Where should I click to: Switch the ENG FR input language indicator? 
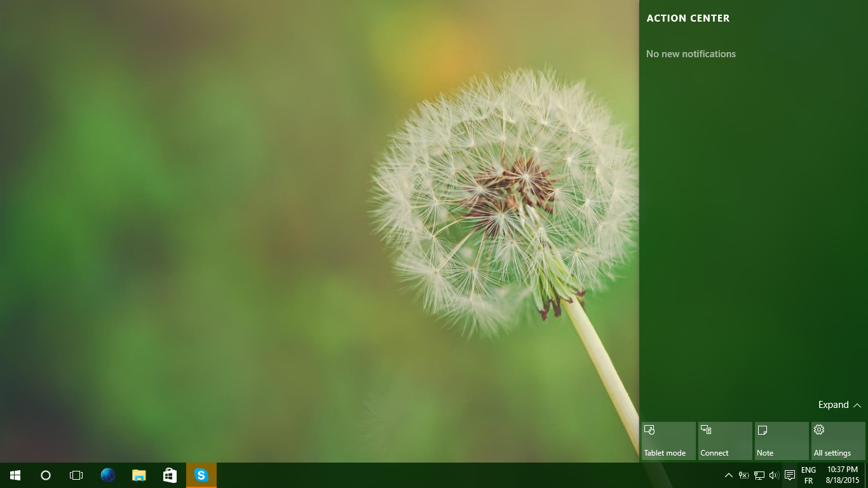[808, 475]
